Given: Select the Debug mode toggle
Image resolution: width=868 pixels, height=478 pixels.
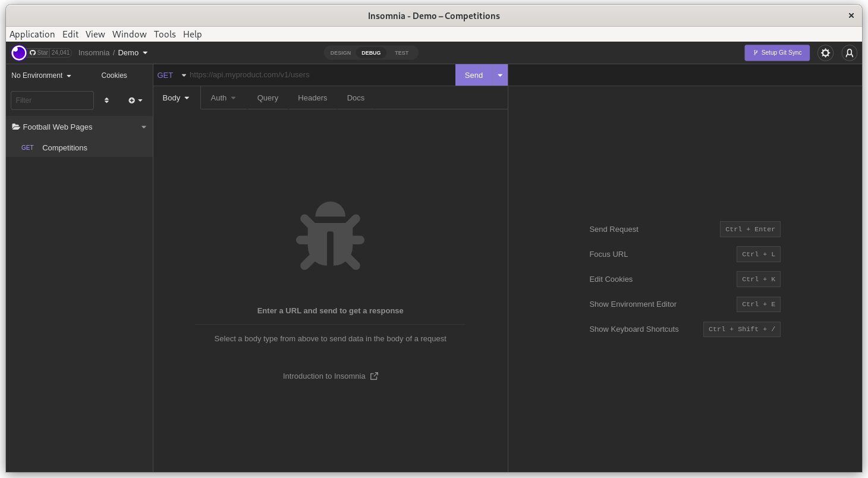Looking at the screenshot, I should pyautogui.click(x=371, y=53).
